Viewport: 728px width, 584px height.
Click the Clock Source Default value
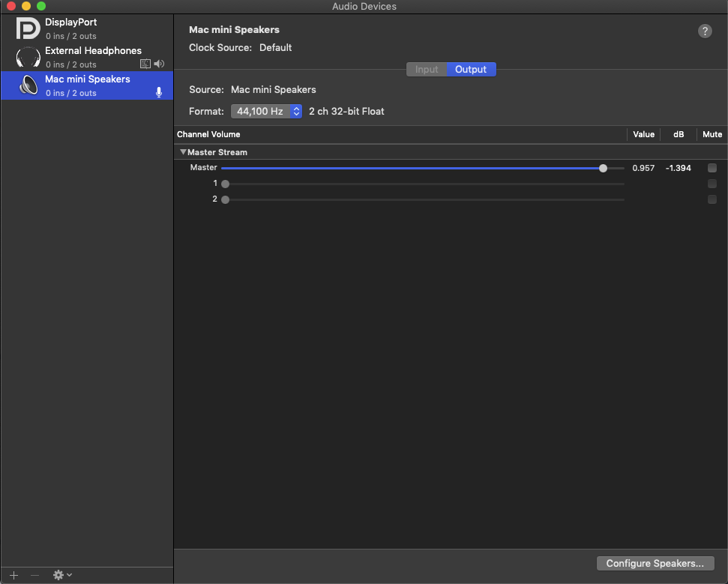click(276, 48)
